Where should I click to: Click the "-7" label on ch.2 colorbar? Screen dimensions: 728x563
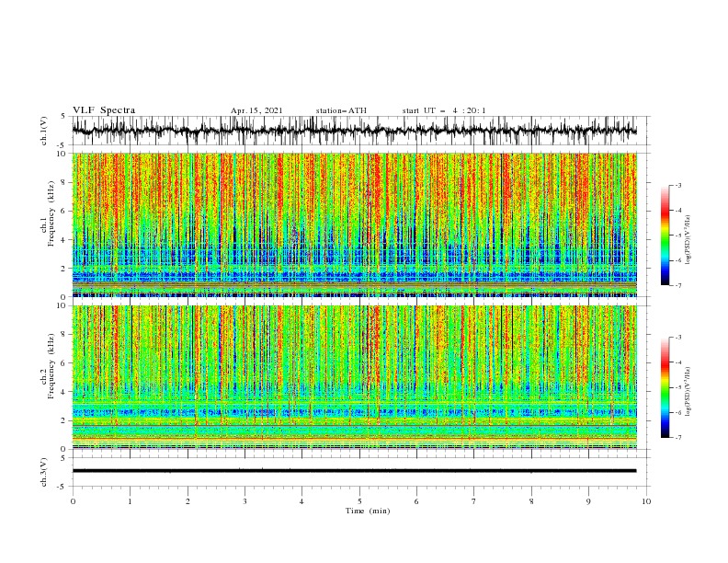click(x=678, y=438)
